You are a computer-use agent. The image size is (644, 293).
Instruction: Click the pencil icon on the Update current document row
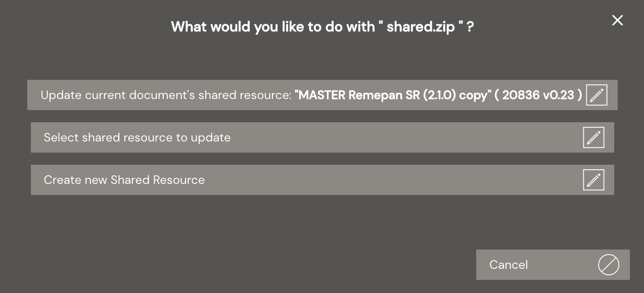(596, 95)
